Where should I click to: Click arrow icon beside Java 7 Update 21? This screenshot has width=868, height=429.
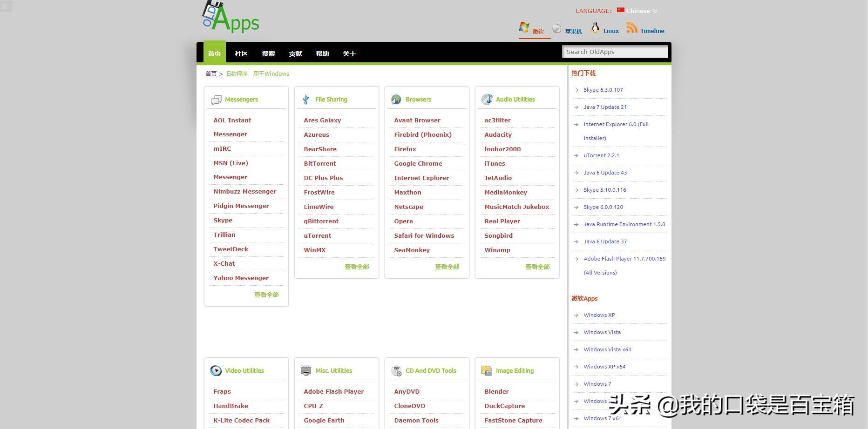[576, 107]
